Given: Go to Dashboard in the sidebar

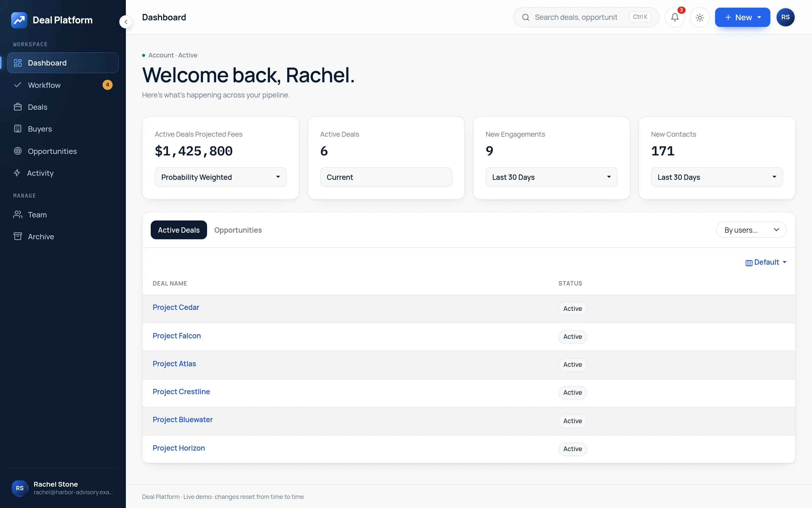Looking at the screenshot, I should (63, 63).
